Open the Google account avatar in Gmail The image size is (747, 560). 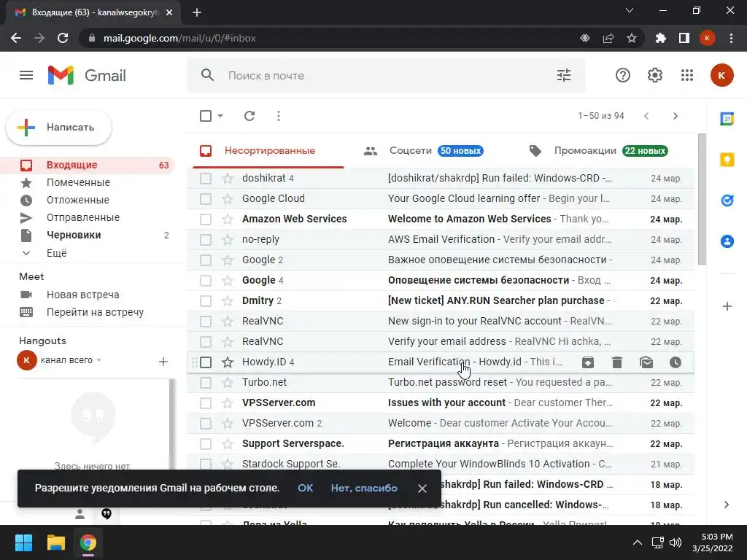point(721,75)
